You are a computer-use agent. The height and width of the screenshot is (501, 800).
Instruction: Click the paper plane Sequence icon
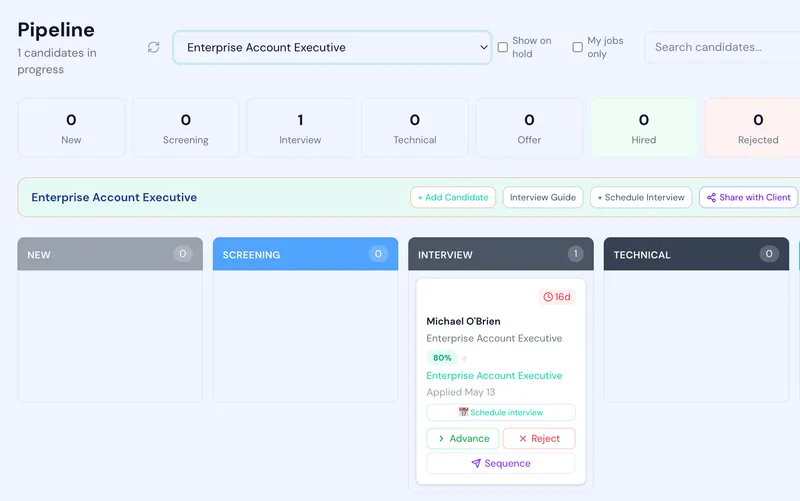click(x=476, y=463)
